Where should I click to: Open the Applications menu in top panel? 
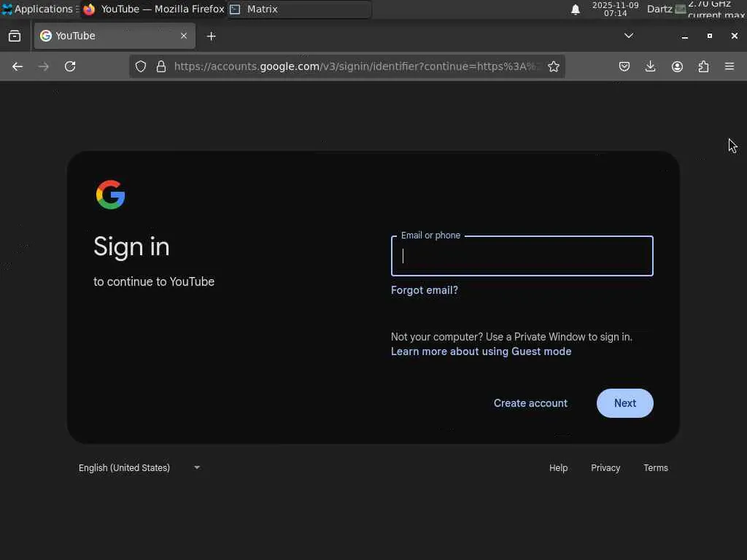(x=40, y=9)
